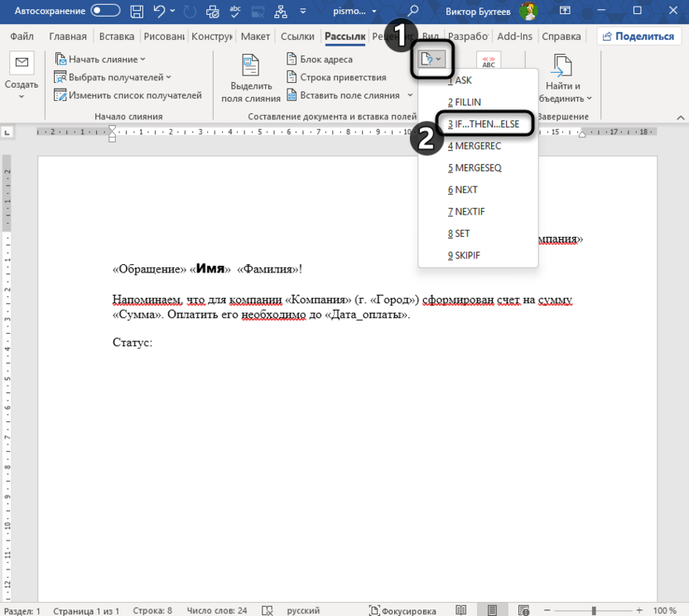This screenshot has height=616, width=689.
Task: Click the preview results ABC icon
Action: [489, 60]
